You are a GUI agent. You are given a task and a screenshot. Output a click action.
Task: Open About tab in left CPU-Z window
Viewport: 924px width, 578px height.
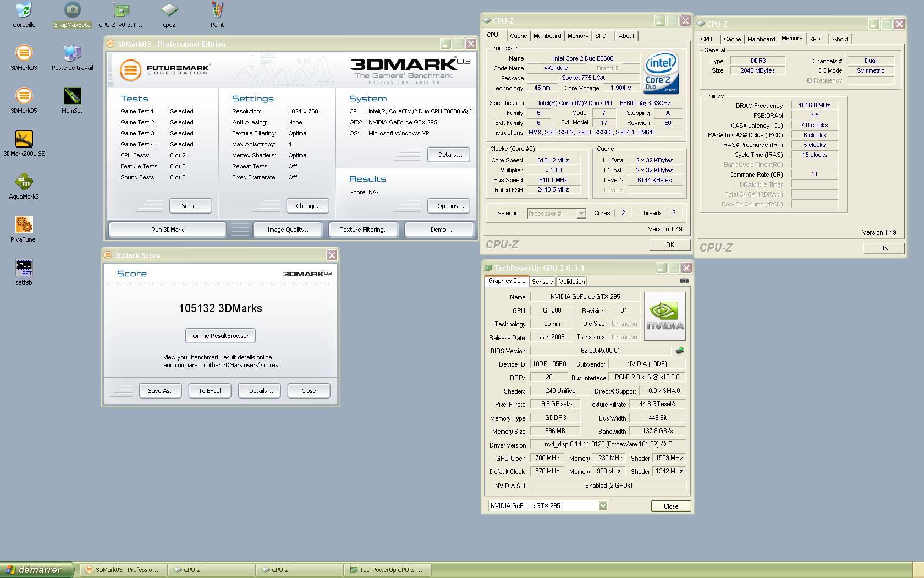[626, 36]
